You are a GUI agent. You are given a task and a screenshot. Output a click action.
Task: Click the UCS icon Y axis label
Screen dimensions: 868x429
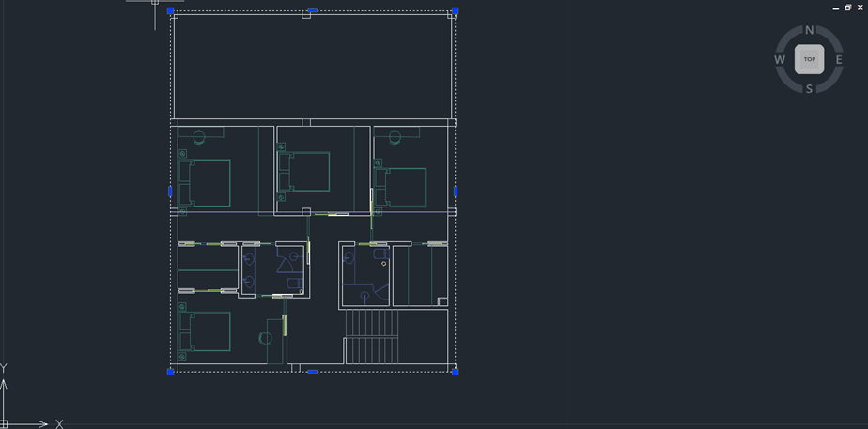tap(4, 369)
